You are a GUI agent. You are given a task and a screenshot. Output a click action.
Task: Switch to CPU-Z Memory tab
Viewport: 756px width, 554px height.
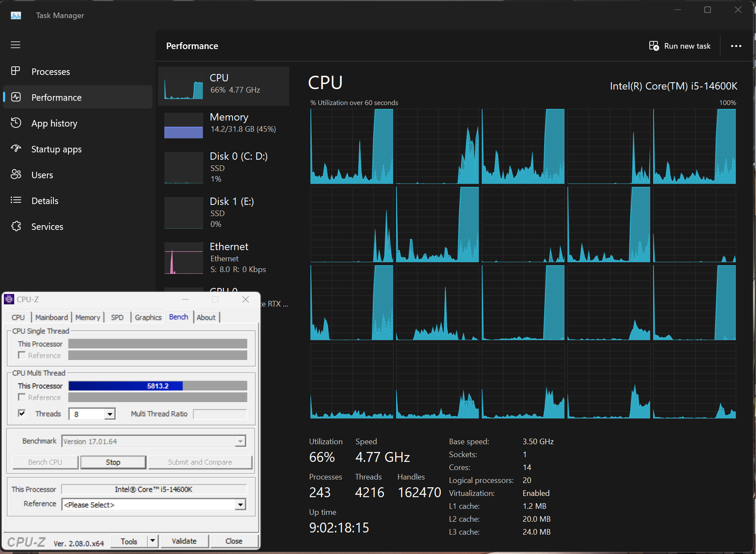coord(88,317)
